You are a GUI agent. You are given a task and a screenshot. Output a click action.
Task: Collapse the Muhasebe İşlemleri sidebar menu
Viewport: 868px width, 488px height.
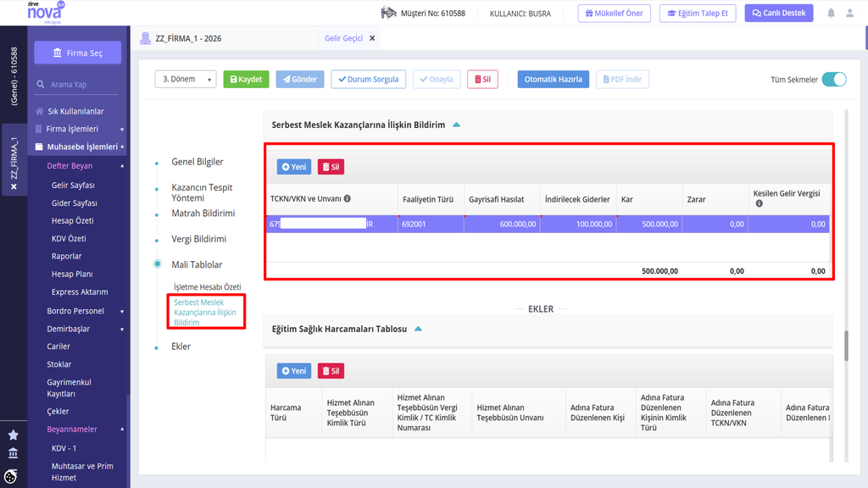(79, 147)
